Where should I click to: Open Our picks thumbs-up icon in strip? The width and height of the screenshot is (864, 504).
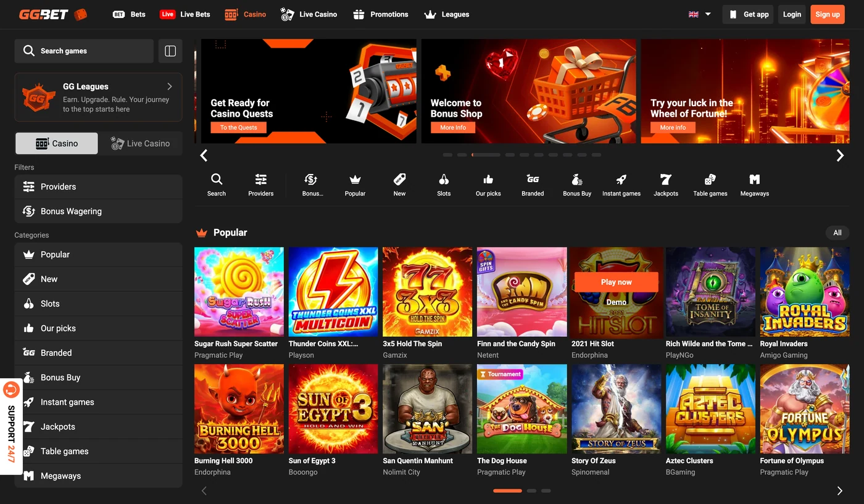(488, 179)
